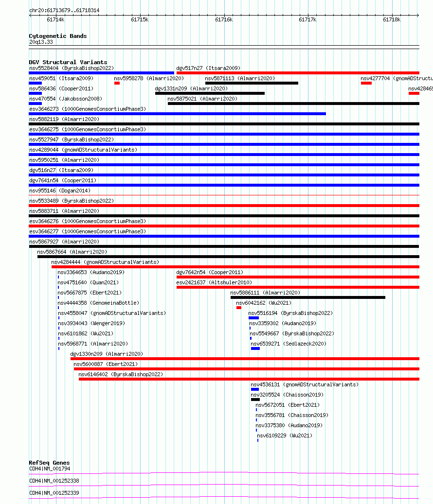Select nsv5672051 (Ebert2021) label

tap(288, 405)
